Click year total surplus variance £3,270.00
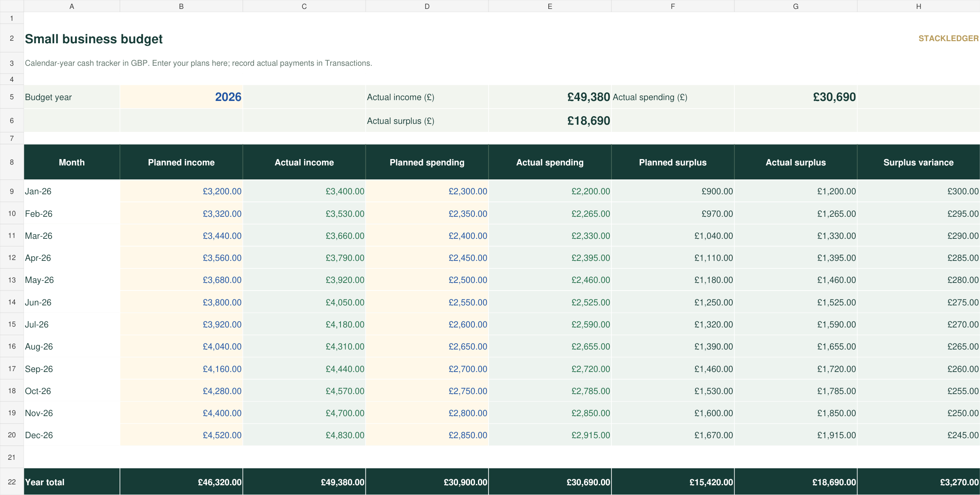The height and width of the screenshot is (495, 980). tap(919, 482)
